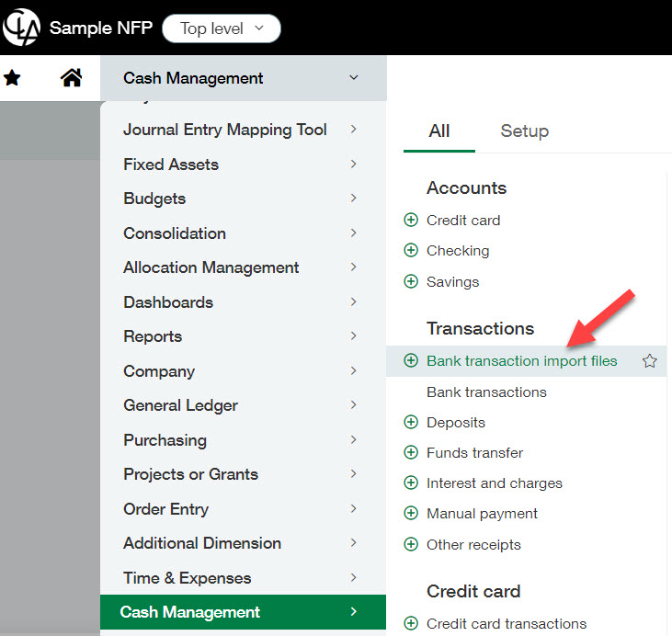Image resolution: width=672 pixels, height=636 pixels.
Task: Add a Savings account with plus icon
Action: 411,282
